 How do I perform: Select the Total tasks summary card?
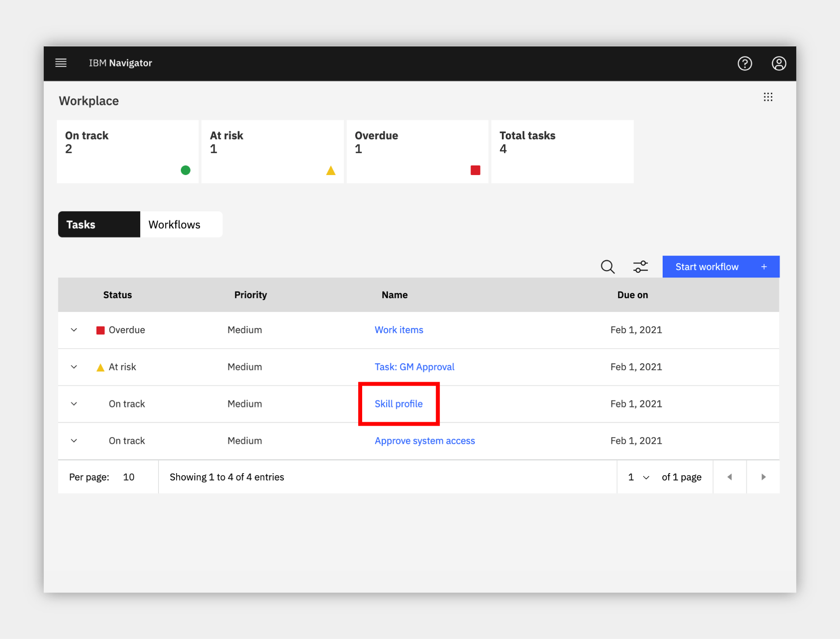[562, 151]
